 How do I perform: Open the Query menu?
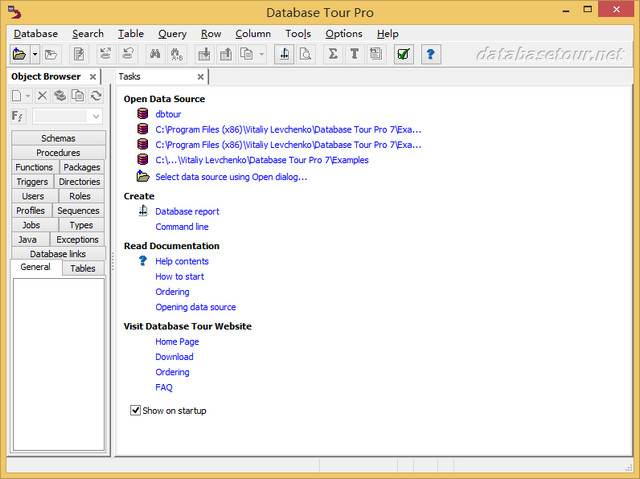click(172, 33)
